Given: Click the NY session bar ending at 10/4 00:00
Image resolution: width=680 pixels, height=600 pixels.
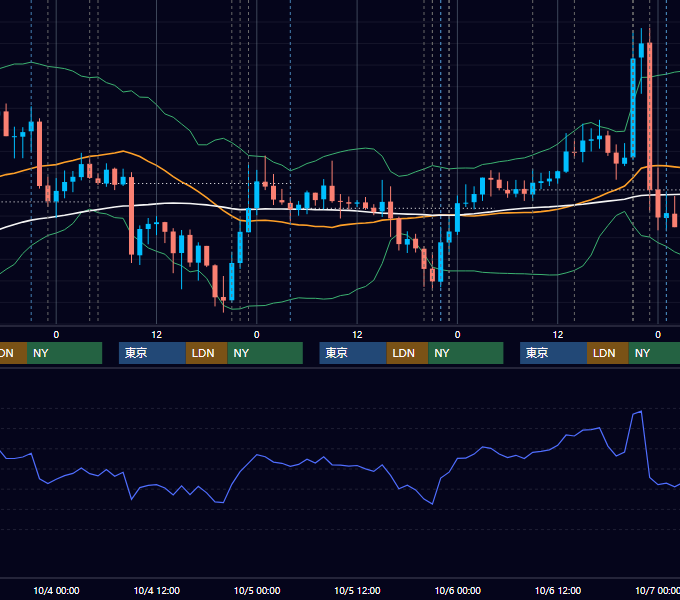Looking at the screenshot, I should [64, 353].
